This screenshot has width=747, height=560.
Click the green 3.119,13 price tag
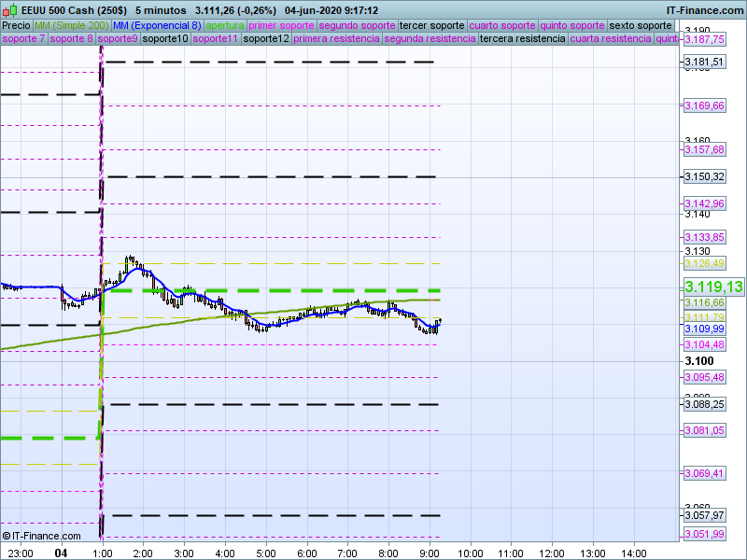click(x=712, y=287)
